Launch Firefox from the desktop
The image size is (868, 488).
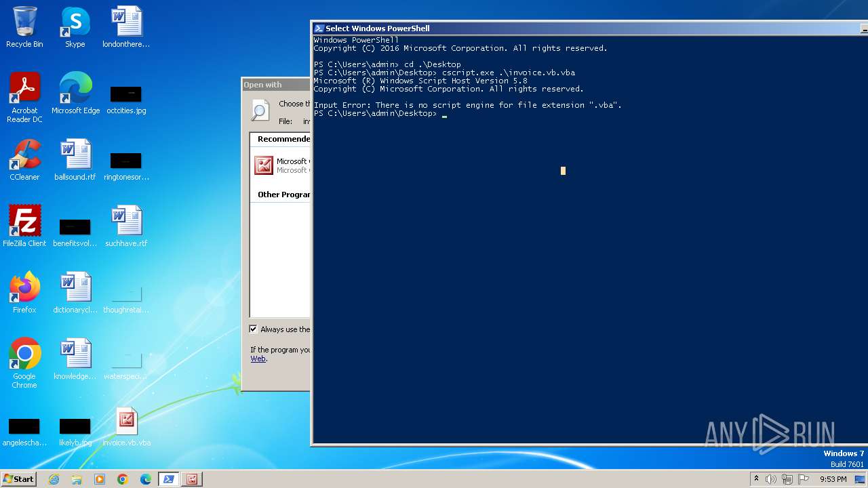[24, 293]
